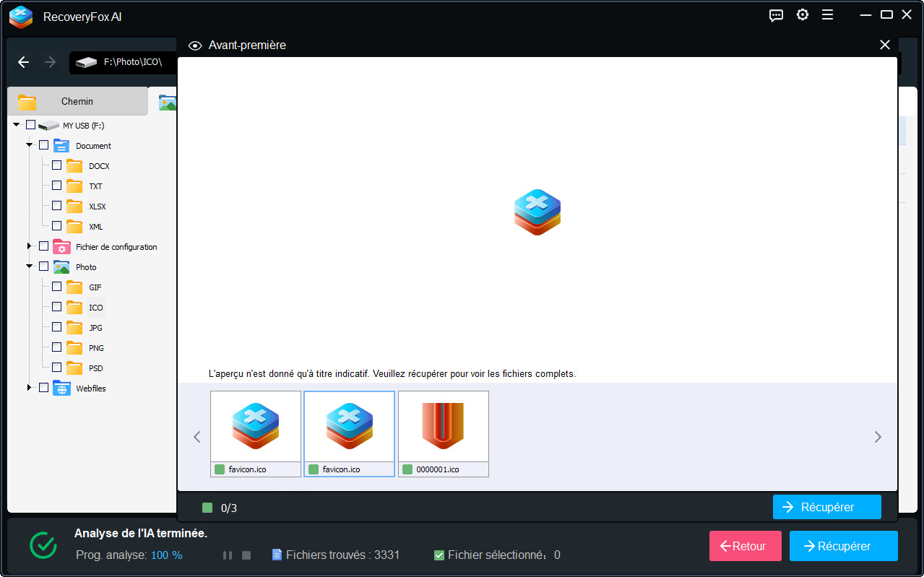Viewport: 924px width, 577px height.
Task: Tick the TXT checkbox
Action: [56, 186]
